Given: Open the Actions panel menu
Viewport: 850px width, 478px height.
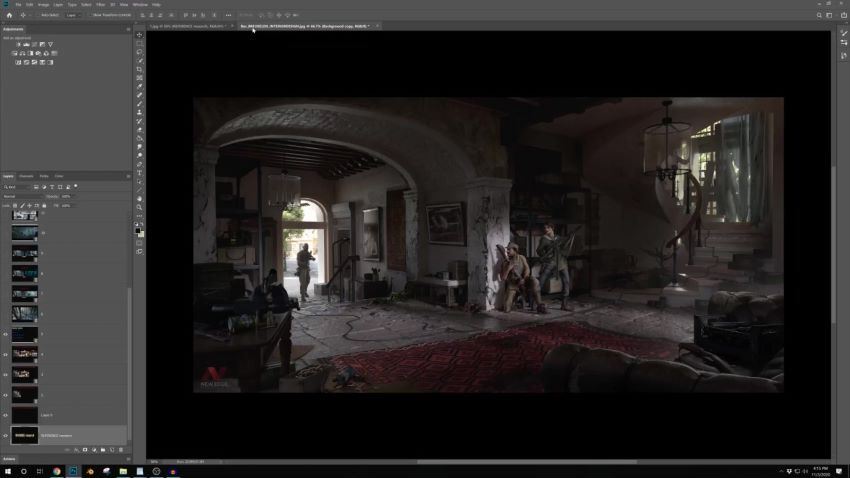Looking at the screenshot, I should coord(128,459).
